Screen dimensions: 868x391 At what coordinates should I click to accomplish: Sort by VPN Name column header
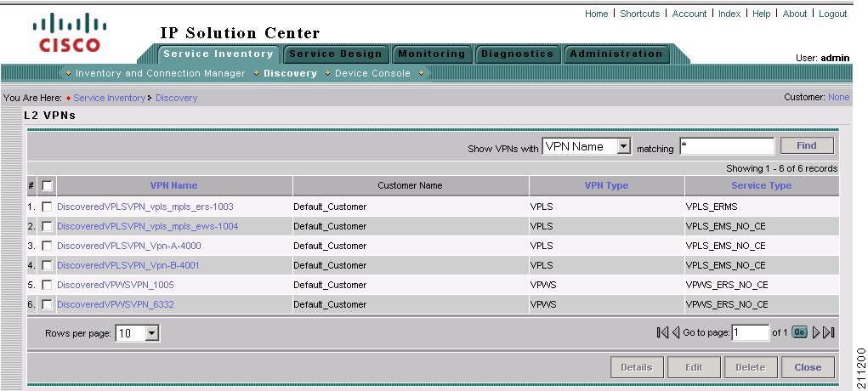coord(173,185)
